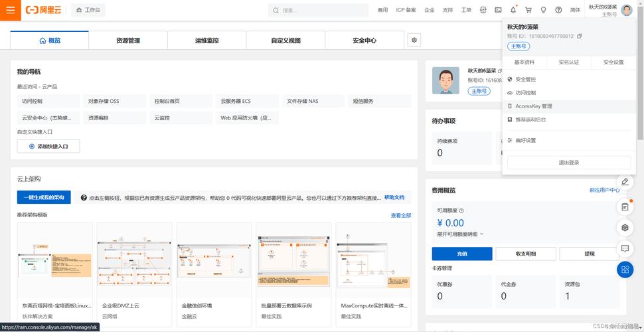The height and width of the screenshot is (332, 644).
Task: Select AccessKey 管理 menu entry
Action: [x=569, y=106]
